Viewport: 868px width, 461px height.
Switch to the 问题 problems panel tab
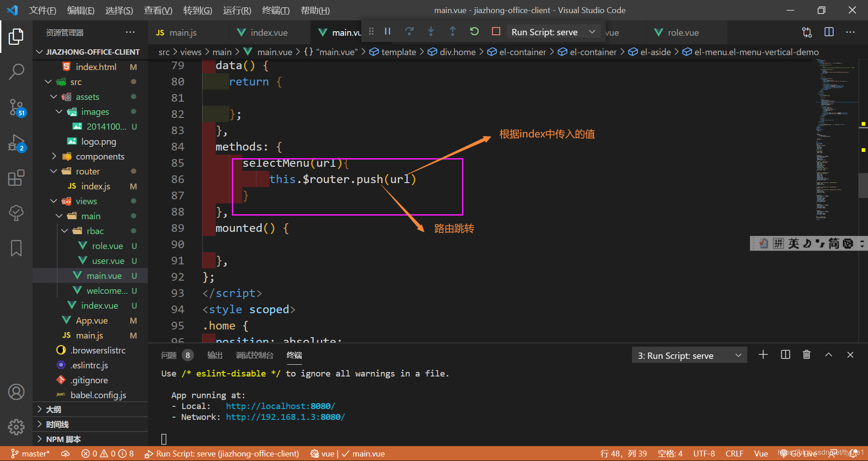[177, 355]
